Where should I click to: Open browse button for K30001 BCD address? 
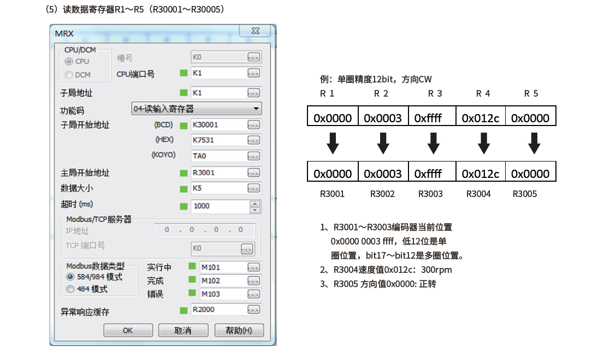point(254,125)
